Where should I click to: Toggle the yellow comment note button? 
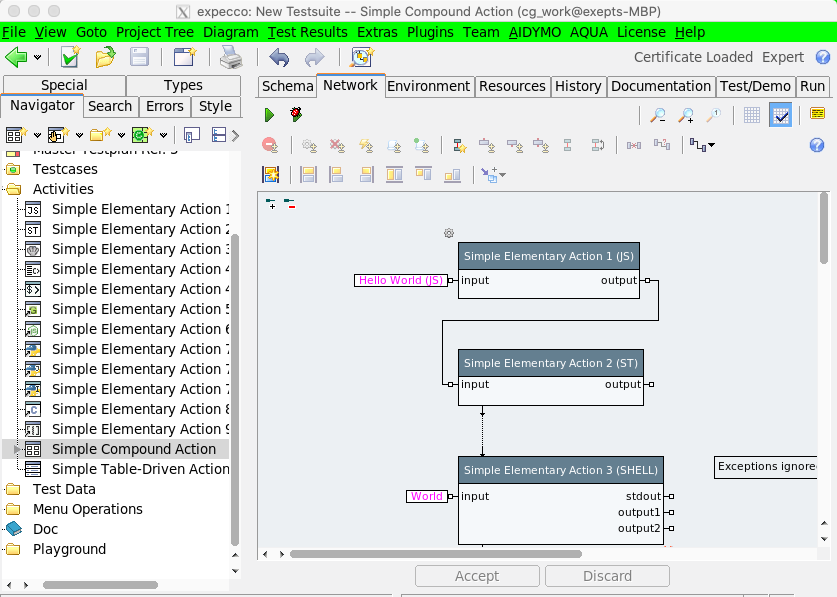[x=817, y=115]
